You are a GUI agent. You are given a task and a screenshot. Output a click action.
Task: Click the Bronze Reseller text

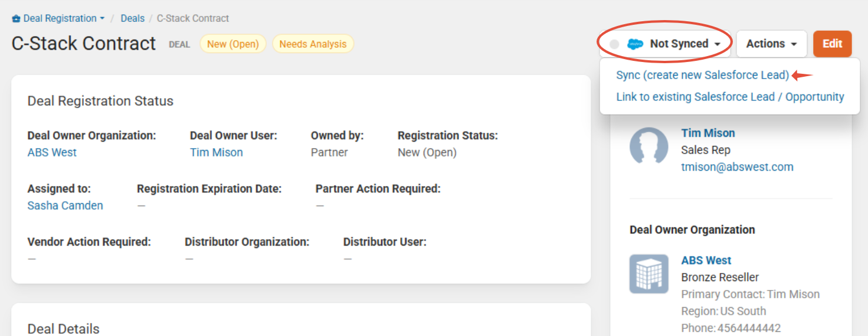(x=720, y=278)
